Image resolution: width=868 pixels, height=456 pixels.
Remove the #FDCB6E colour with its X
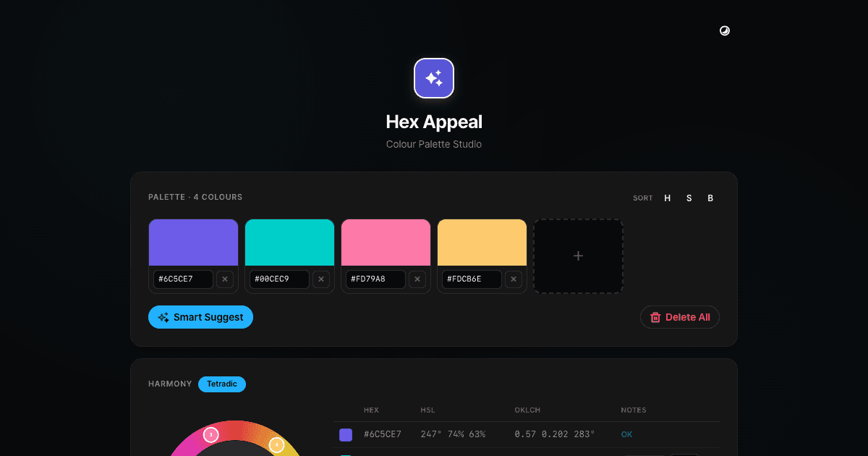coord(513,279)
